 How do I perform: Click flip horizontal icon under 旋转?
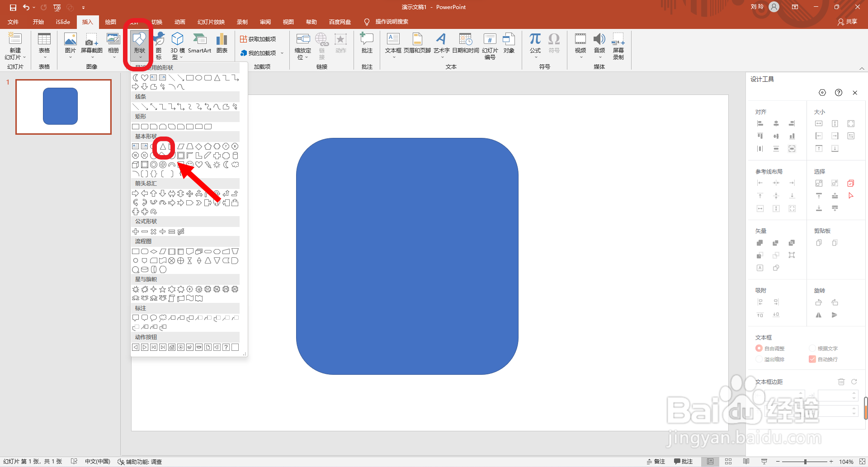(819, 315)
